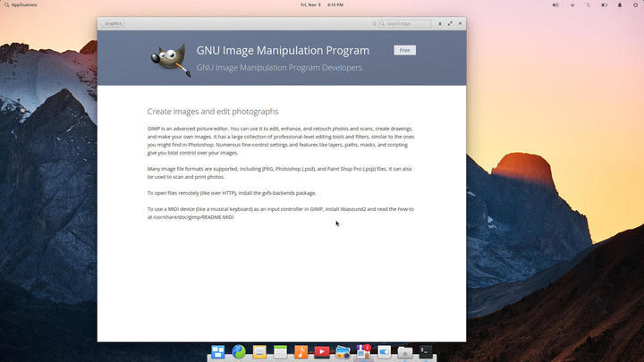The width and height of the screenshot is (644, 362).
Task: Open the network indicator
Action: (x=572, y=5)
